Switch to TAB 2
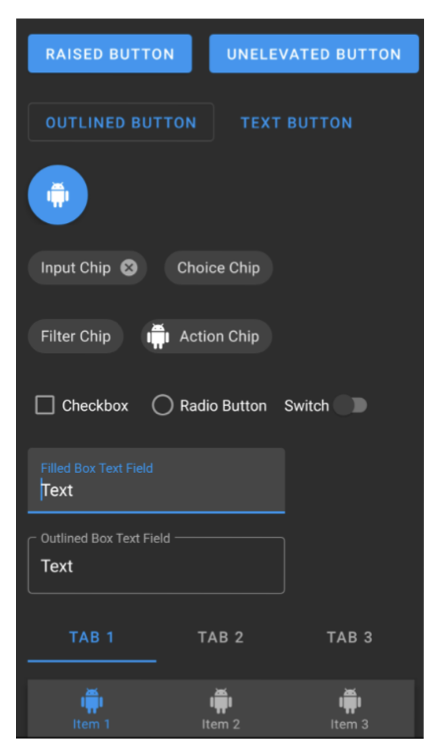Viewport: 428px width, 754px height. [x=221, y=638]
